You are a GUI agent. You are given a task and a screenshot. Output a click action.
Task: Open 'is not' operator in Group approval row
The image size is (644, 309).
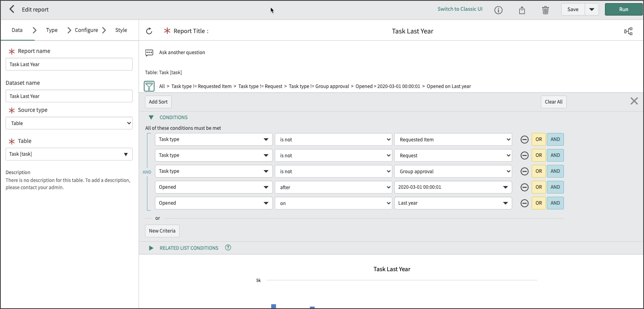(333, 171)
